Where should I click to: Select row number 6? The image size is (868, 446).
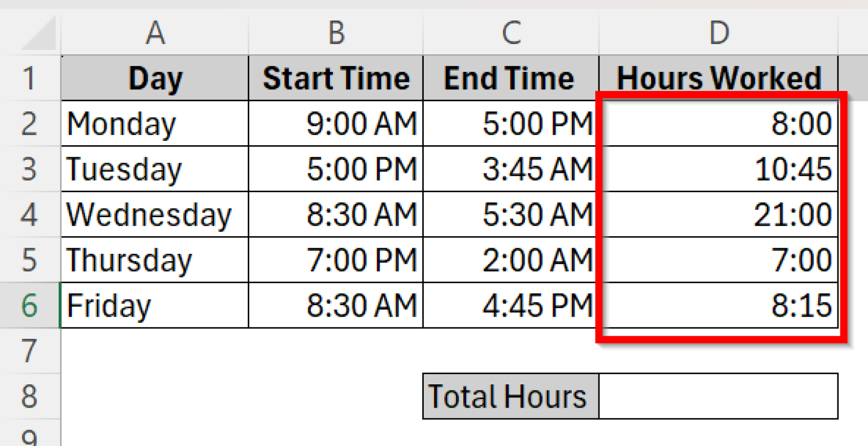point(31,305)
